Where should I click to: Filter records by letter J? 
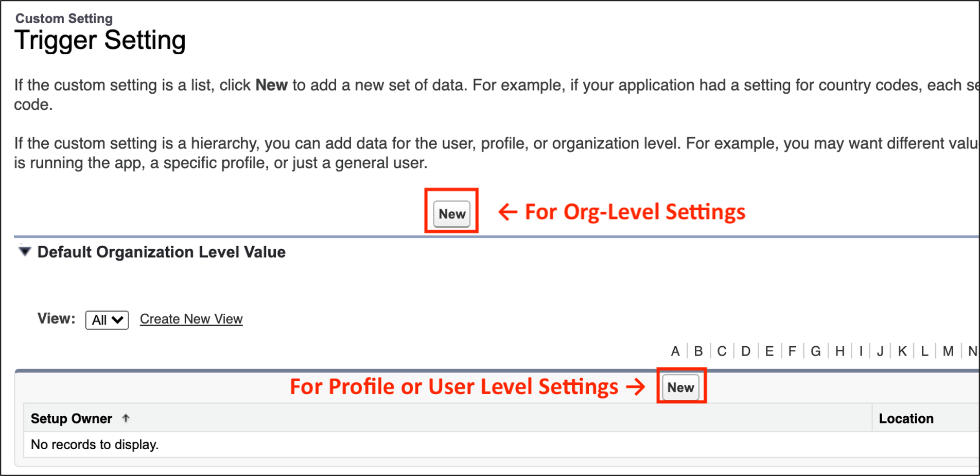click(x=880, y=351)
